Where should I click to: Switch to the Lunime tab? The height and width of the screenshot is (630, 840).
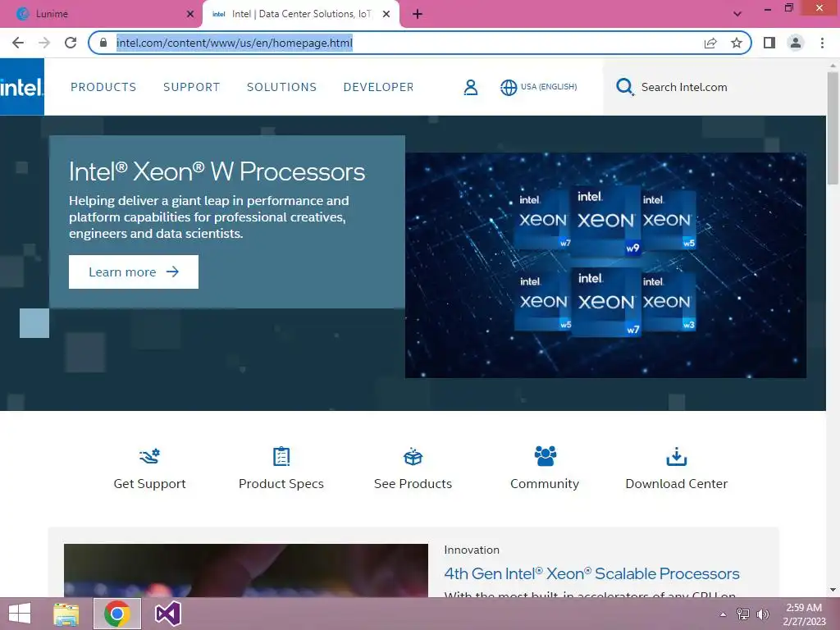point(100,14)
